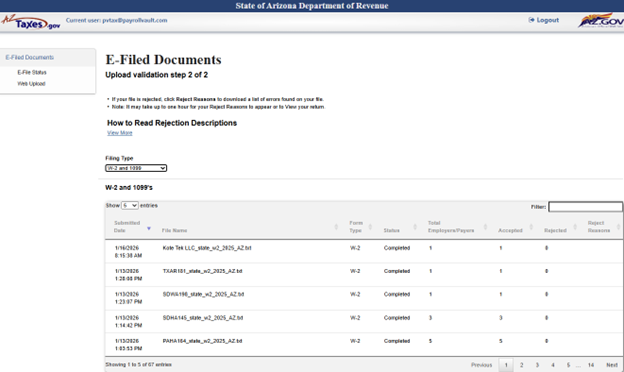Click the View More link

pos(120,133)
